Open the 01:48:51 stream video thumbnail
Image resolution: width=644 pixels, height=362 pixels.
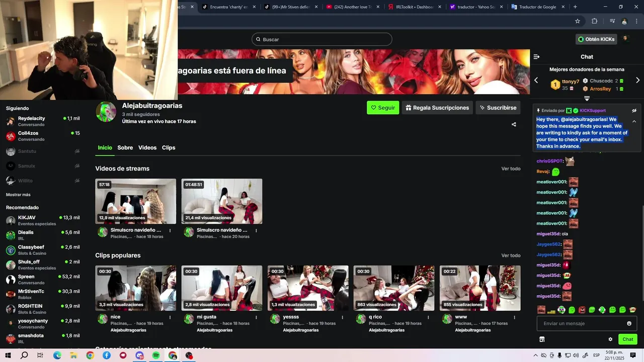coord(222,201)
